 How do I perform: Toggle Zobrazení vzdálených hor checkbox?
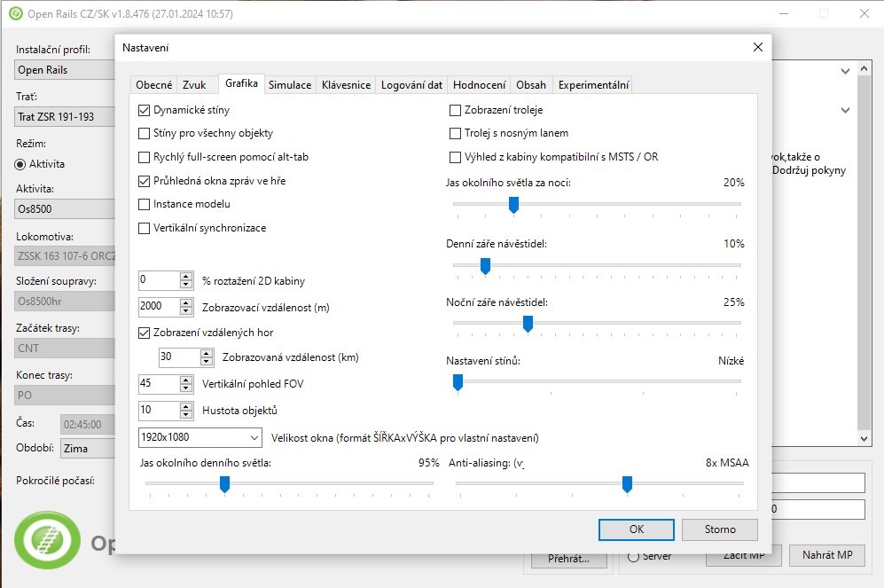tap(144, 333)
